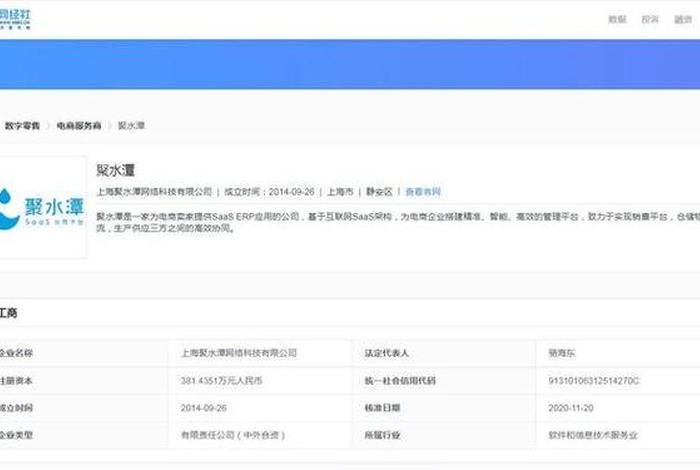The height and width of the screenshot is (470, 700).
Task: Select the 聚水潭 breadcrumb entry
Action: point(131,126)
